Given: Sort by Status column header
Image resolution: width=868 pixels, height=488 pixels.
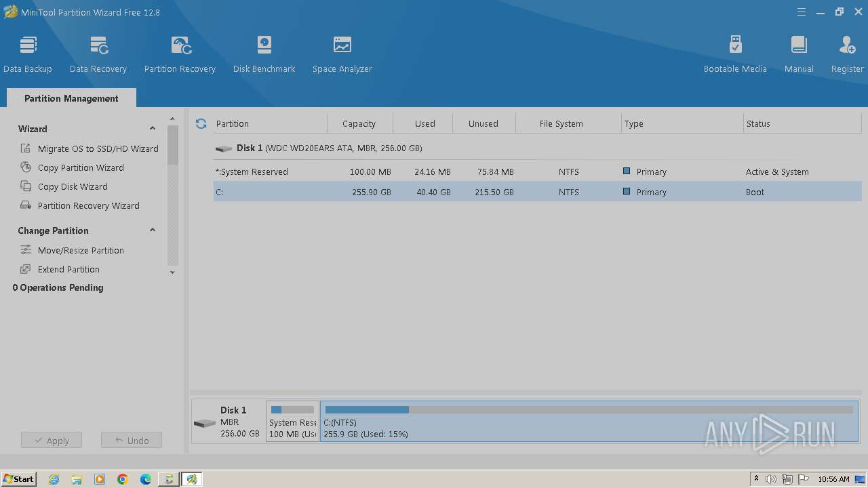Looking at the screenshot, I should 802,123.
